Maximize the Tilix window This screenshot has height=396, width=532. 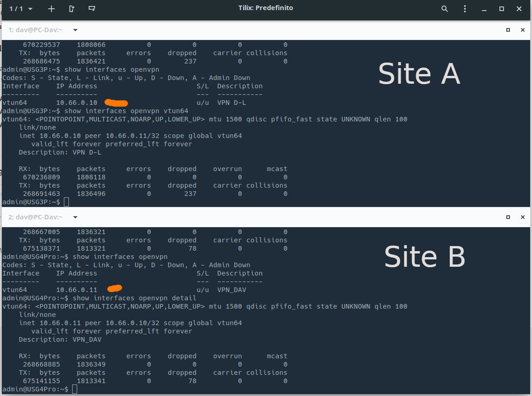coord(502,9)
